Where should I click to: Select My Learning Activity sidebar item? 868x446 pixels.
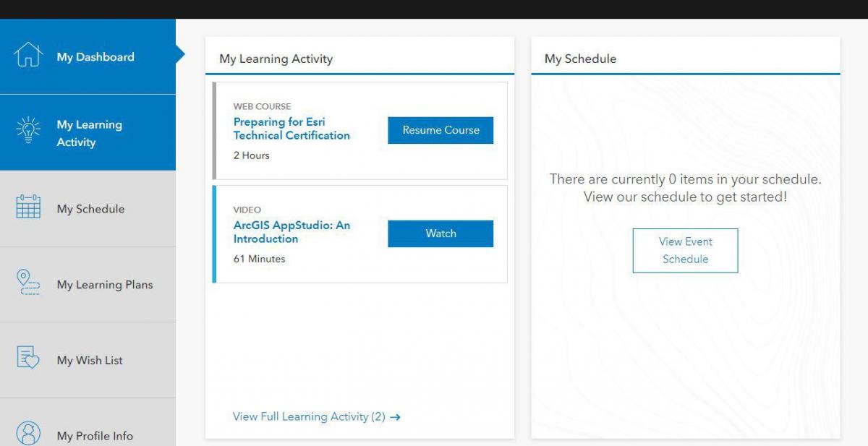click(x=88, y=132)
